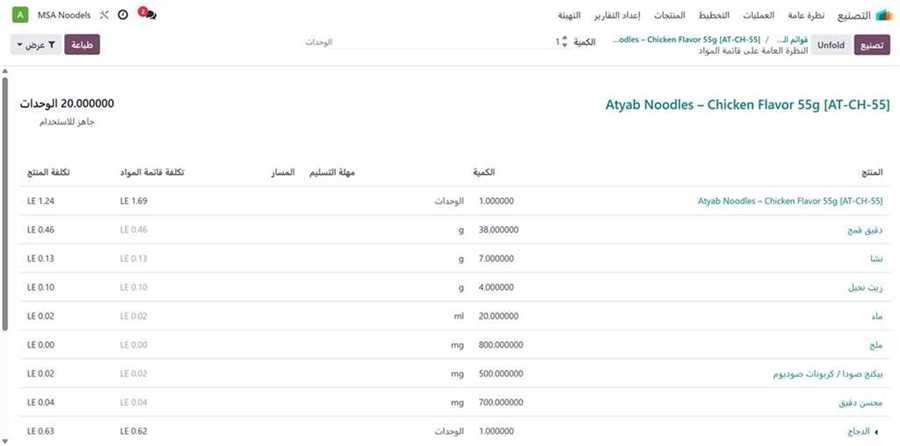The width and height of the screenshot is (900, 446).
Task: Open the دقيق قمح component link
Action: pos(864,230)
